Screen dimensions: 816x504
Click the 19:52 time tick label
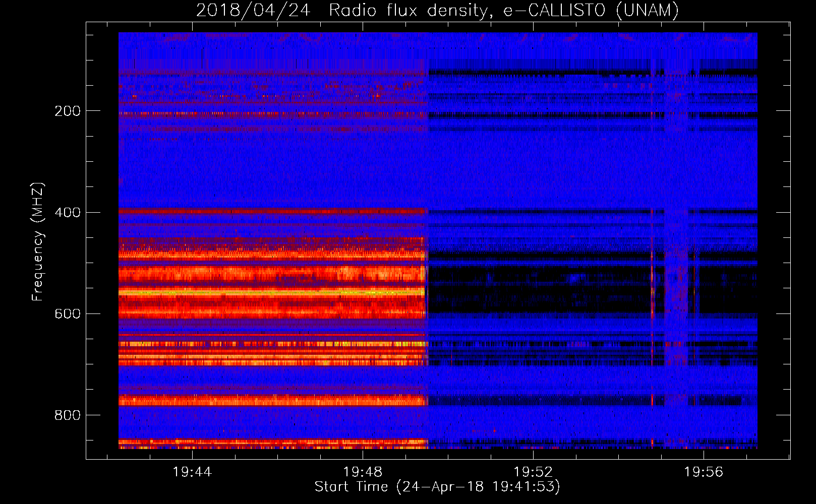pos(533,472)
